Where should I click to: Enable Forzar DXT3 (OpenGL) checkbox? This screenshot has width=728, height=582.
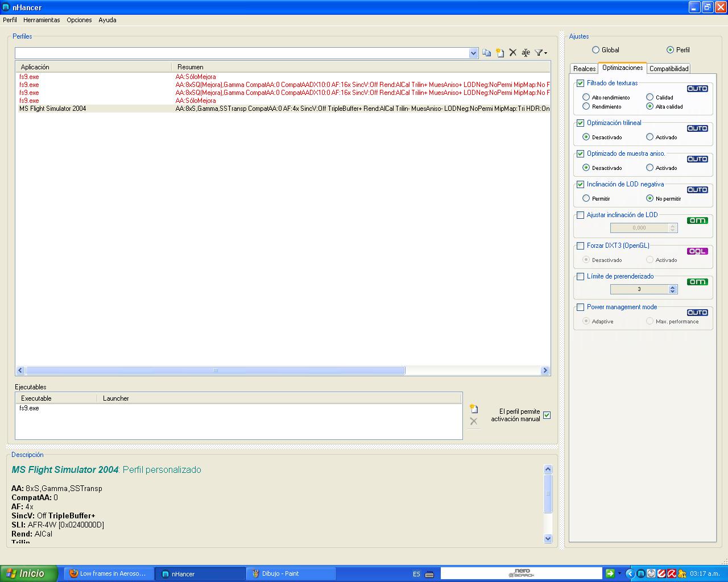tap(581, 246)
